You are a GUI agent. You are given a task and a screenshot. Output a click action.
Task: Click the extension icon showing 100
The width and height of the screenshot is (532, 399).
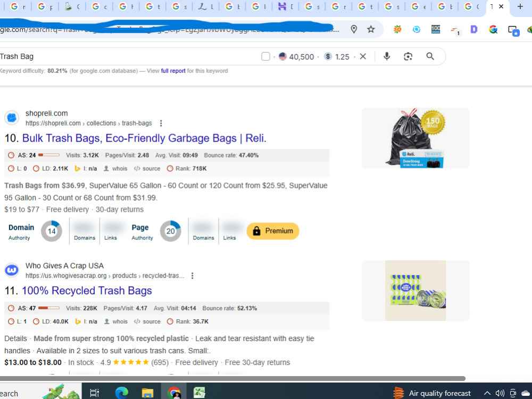pyautogui.click(x=436, y=29)
